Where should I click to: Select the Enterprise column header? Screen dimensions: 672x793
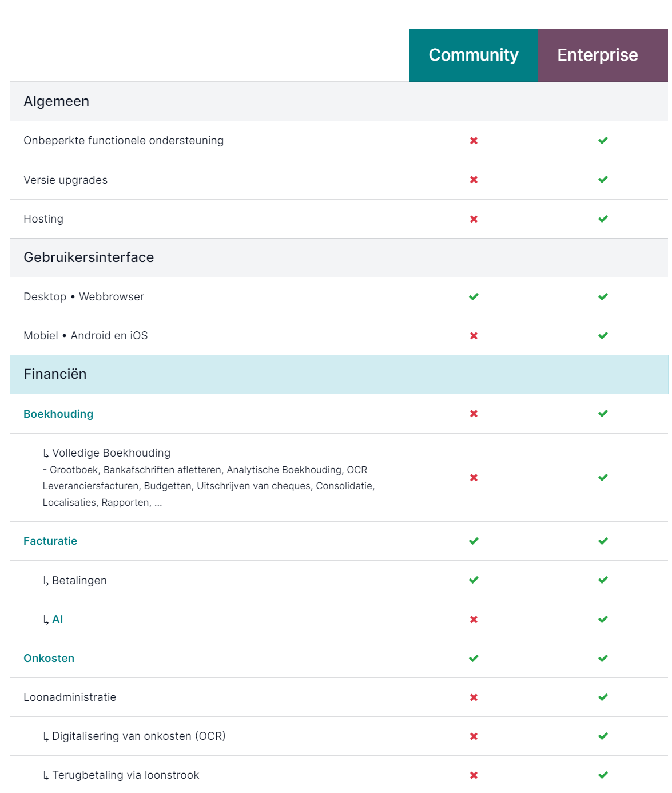click(x=603, y=55)
